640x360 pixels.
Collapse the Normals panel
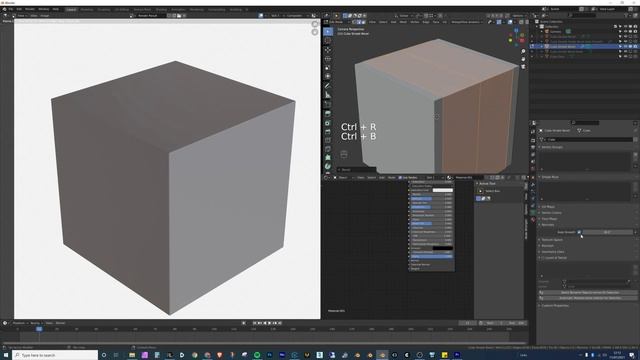[547, 225]
